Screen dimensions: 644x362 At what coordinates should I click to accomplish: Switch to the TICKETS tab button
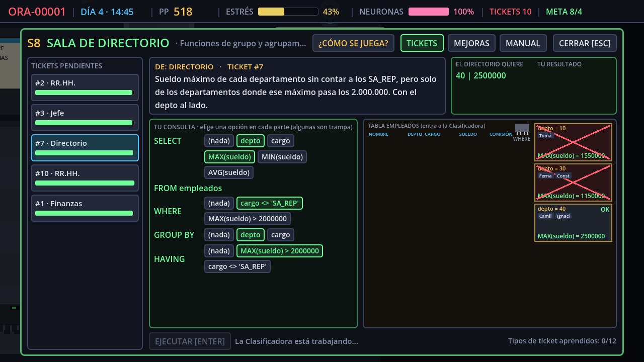tap(422, 43)
